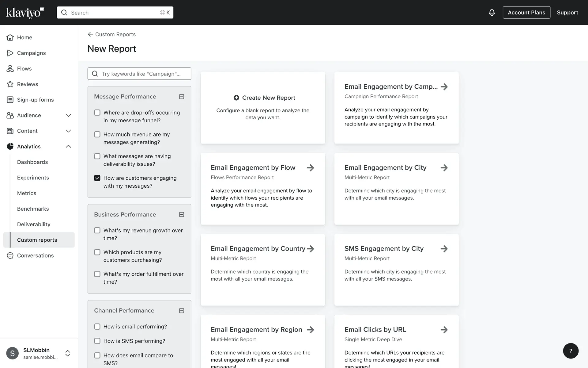
Task: Click the Account Plans button
Action: [526, 13]
